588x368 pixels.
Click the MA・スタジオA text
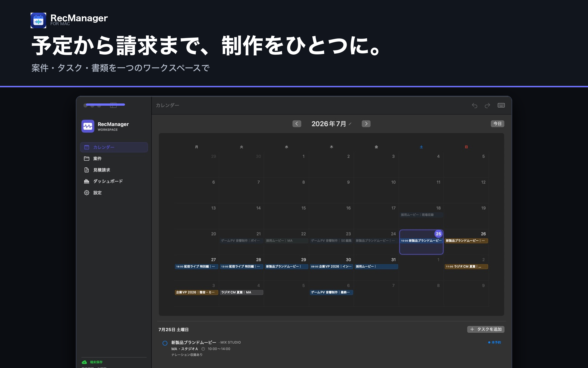click(x=185, y=349)
